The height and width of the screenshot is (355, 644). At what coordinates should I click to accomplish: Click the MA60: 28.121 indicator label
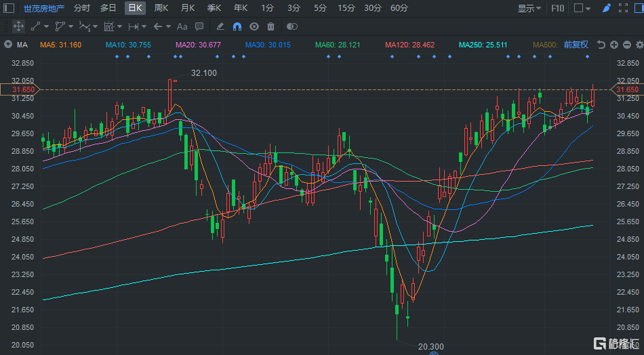pos(338,45)
